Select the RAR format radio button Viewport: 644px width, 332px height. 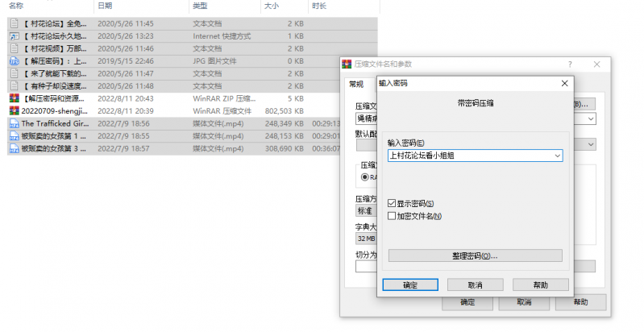point(365,176)
